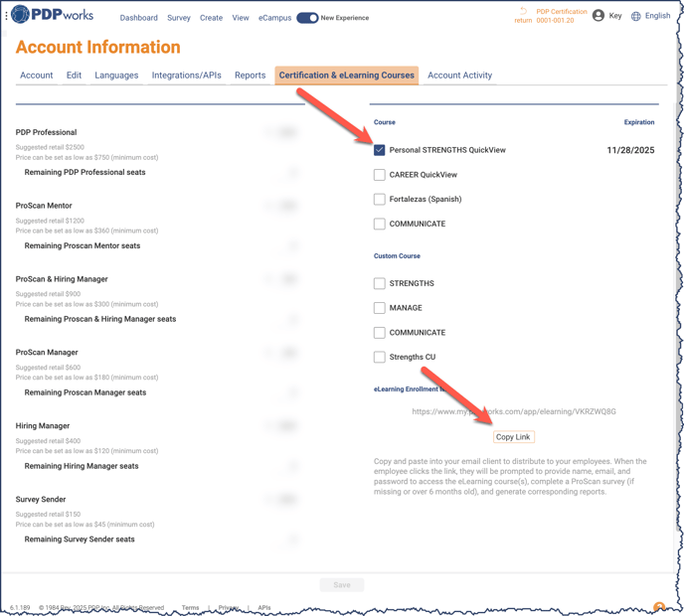Screen dimensions: 684x616
Task: Enable the Strengths CU custom course
Action: pyautogui.click(x=380, y=357)
